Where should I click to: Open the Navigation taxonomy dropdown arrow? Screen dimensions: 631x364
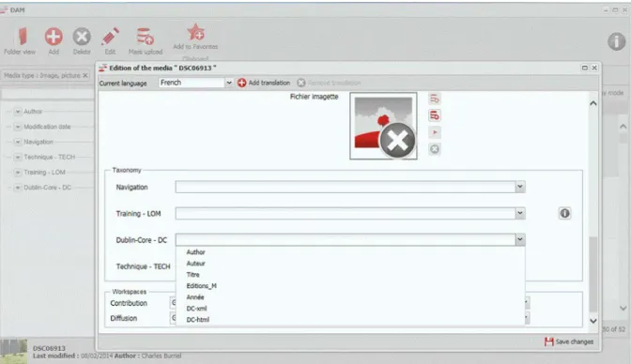coord(520,187)
